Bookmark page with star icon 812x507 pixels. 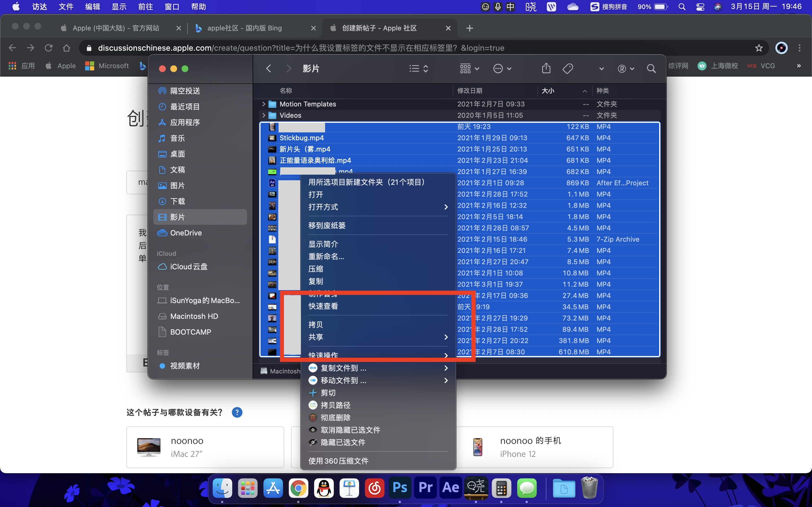pyautogui.click(x=759, y=48)
